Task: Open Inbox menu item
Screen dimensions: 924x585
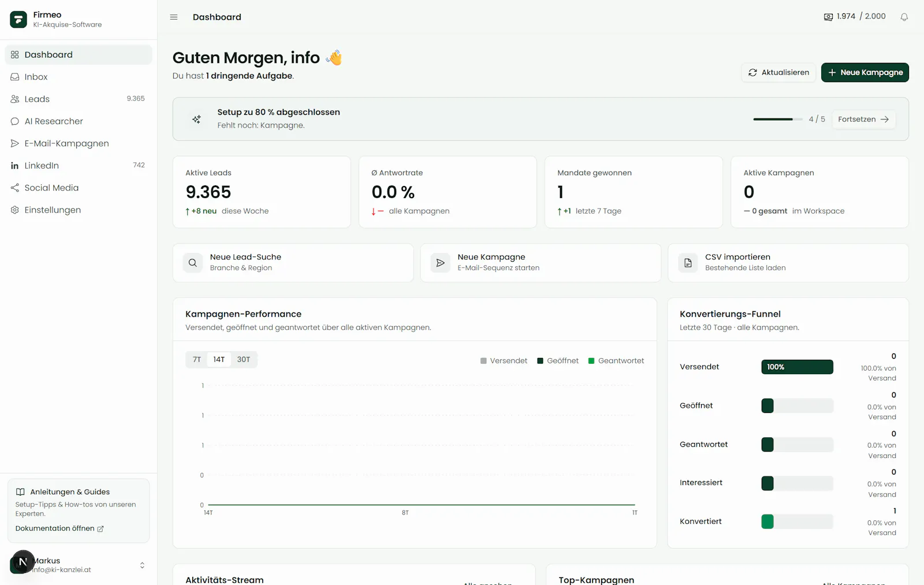Action: point(79,77)
